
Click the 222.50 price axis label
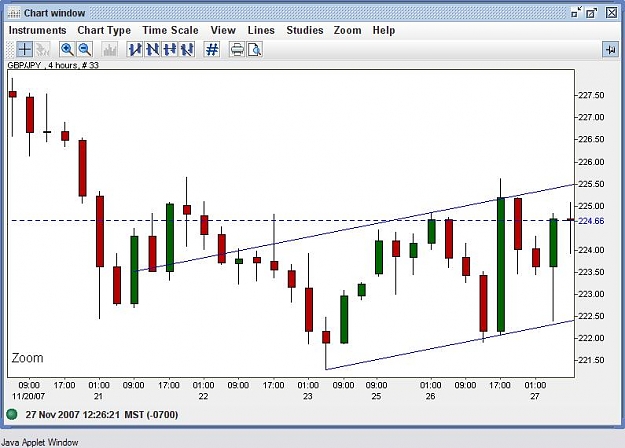pos(591,316)
